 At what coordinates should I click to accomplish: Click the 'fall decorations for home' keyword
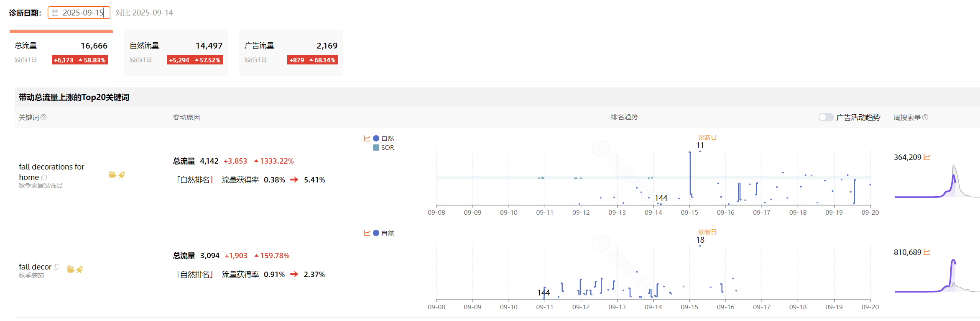pyautogui.click(x=51, y=172)
